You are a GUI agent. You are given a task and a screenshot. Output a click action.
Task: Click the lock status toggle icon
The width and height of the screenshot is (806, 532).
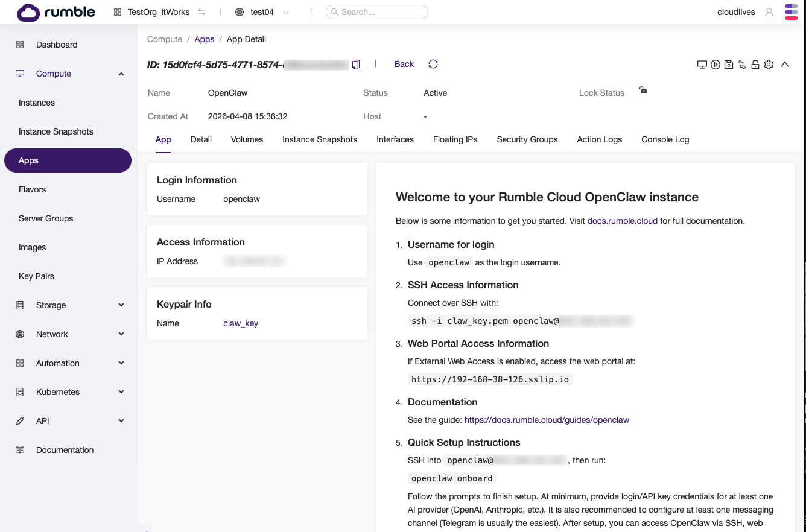point(643,90)
